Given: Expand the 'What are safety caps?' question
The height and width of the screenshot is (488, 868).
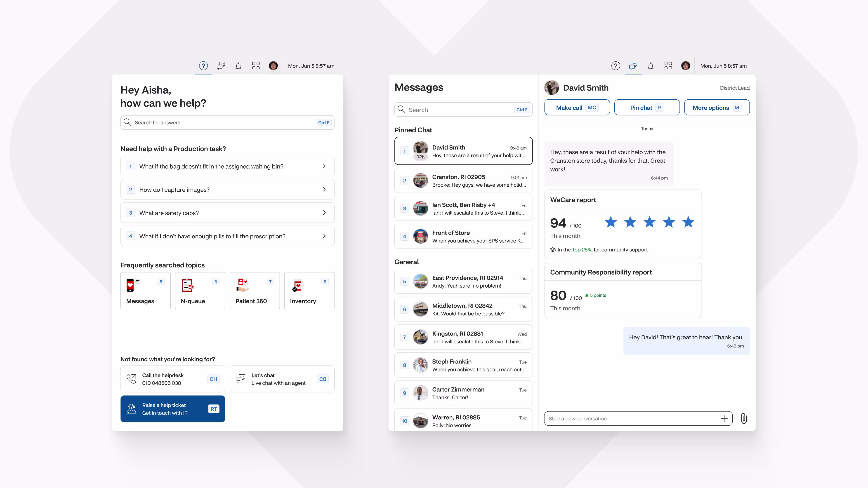Looking at the screenshot, I should click(227, 213).
